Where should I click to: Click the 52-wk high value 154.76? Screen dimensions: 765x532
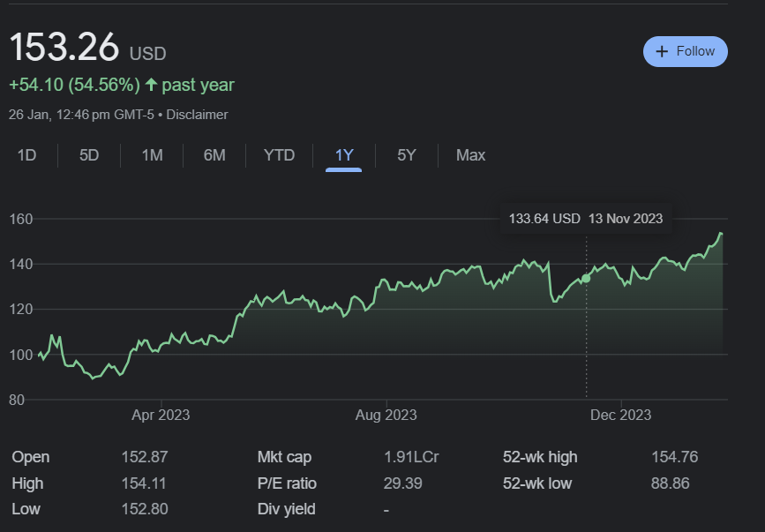[x=674, y=457]
